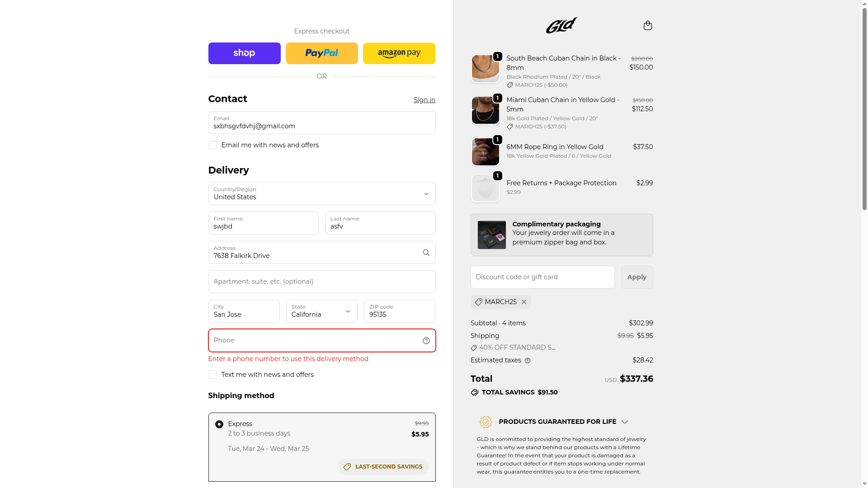
Task: Collapse Products Guaranteed For Life section
Action: coord(625,422)
